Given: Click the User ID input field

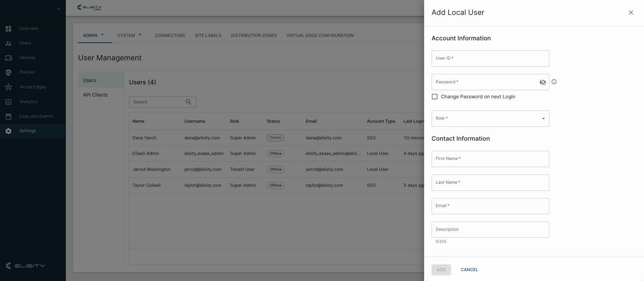Looking at the screenshot, I should coord(490,59).
